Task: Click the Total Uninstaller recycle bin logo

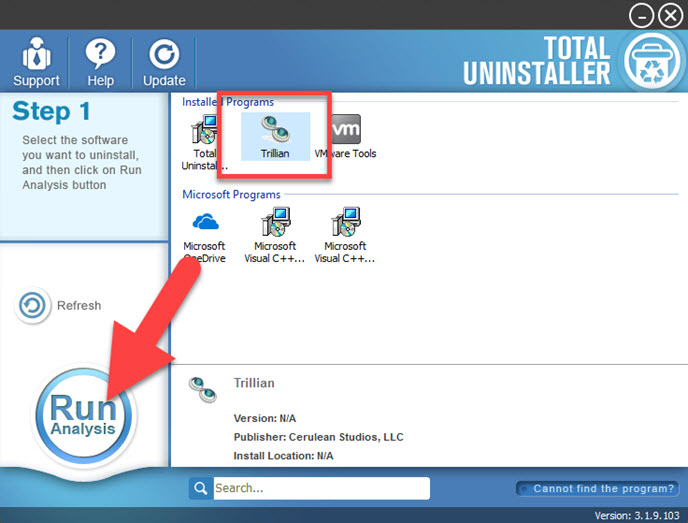Action: [653, 61]
